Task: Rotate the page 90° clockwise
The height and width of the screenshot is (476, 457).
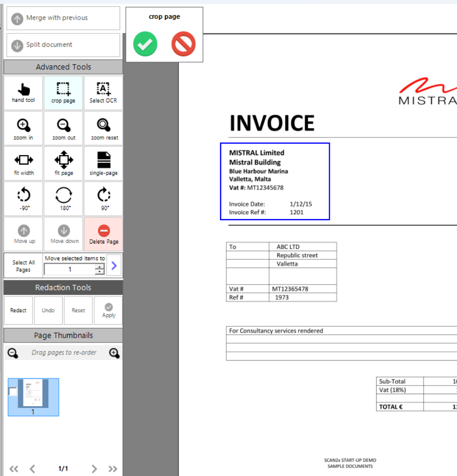Action: tap(103, 198)
